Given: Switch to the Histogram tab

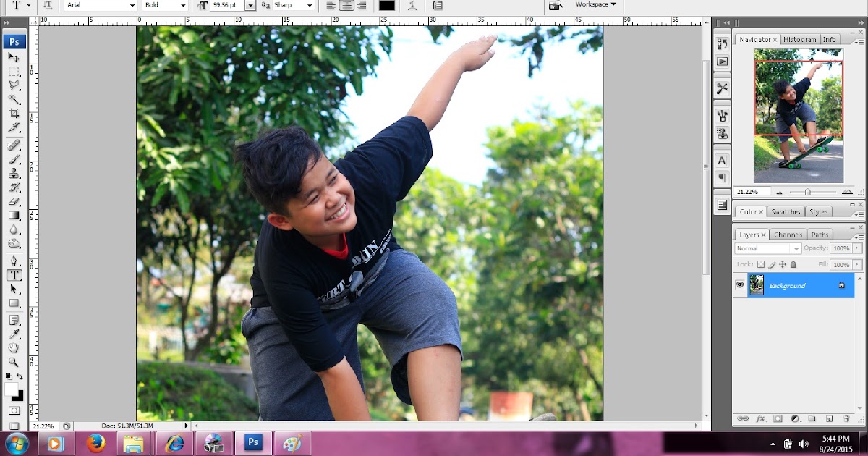Looking at the screenshot, I should pos(799,39).
